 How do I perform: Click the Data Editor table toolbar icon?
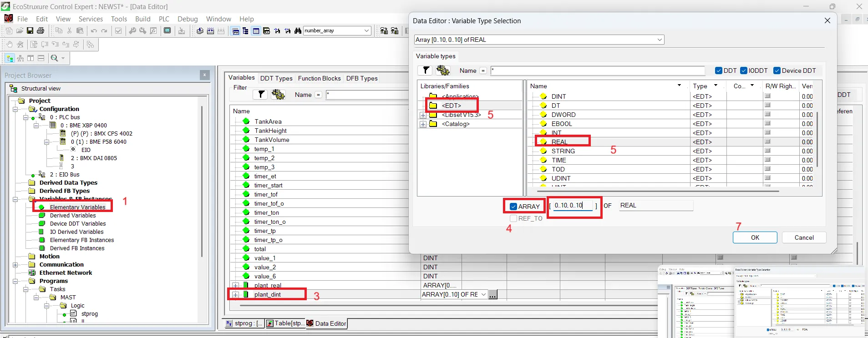click(x=256, y=31)
